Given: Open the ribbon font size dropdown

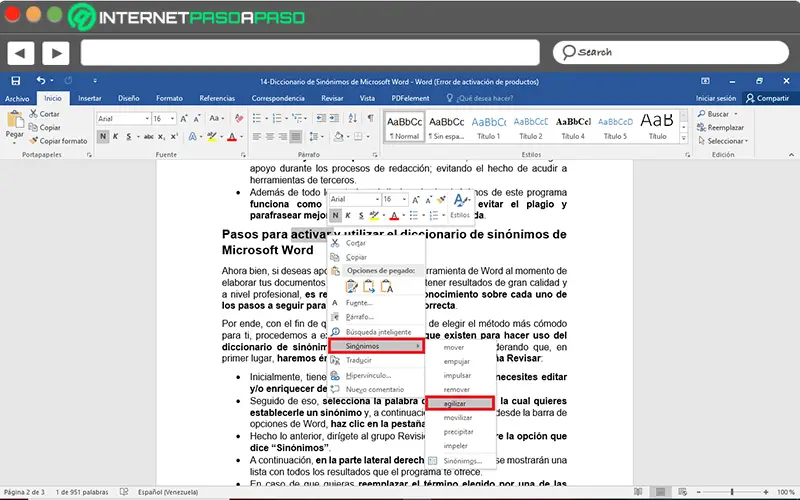Looking at the screenshot, I should (172, 118).
